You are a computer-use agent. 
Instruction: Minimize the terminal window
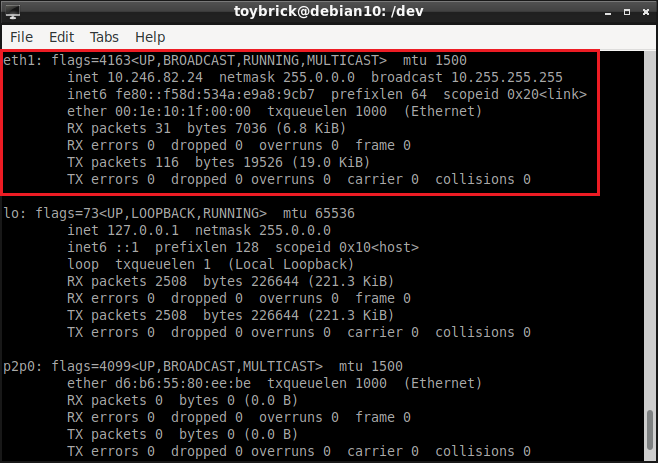click(608, 13)
